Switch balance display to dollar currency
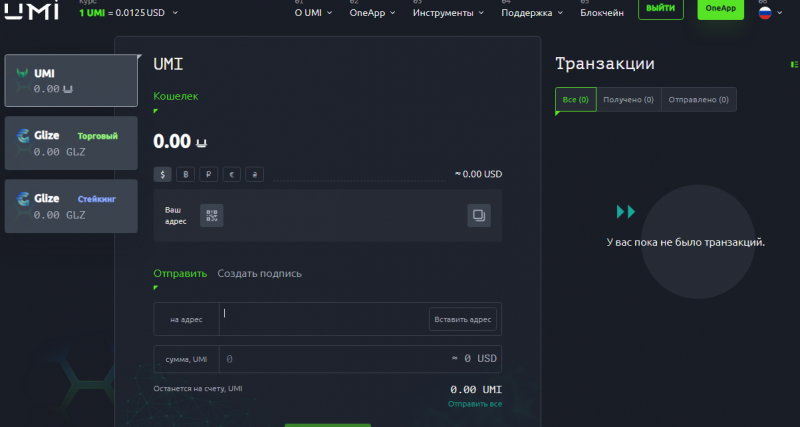The height and width of the screenshot is (427, 800). click(x=163, y=174)
